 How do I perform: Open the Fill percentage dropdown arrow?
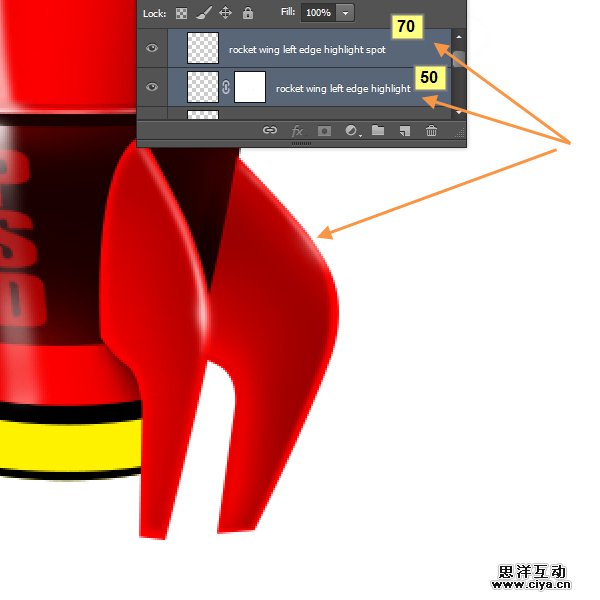coord(345,13)
